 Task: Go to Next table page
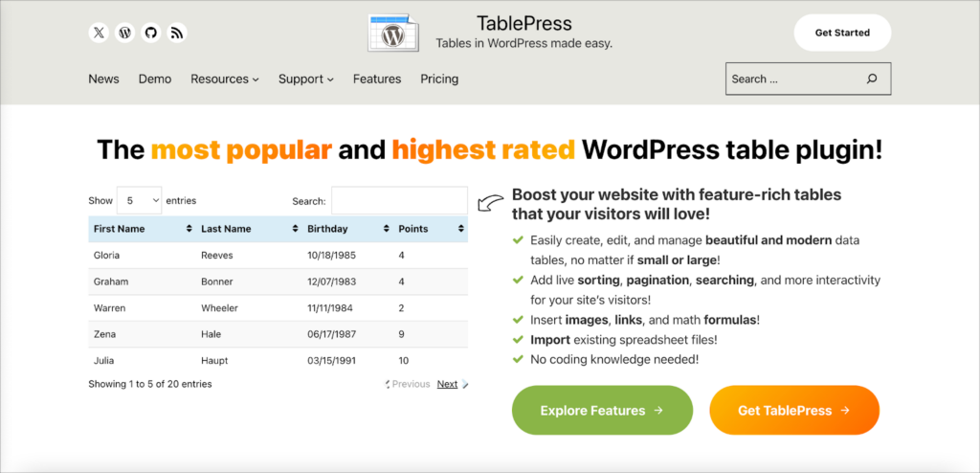[448, 384]
